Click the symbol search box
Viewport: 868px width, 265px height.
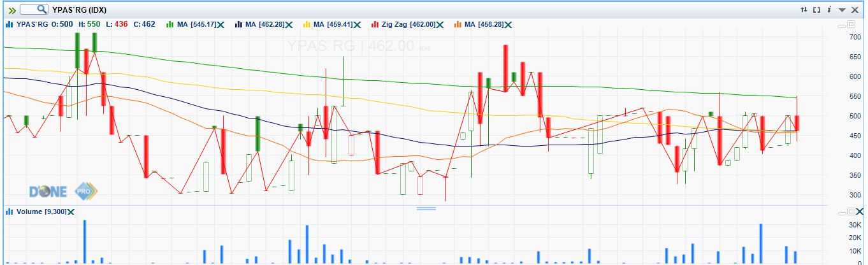click(34, 10)
